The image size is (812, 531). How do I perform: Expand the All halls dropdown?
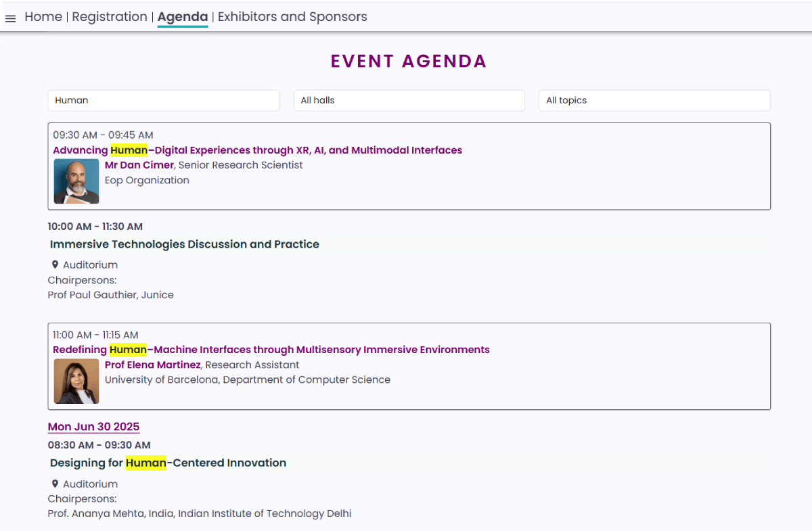[409, 100]
